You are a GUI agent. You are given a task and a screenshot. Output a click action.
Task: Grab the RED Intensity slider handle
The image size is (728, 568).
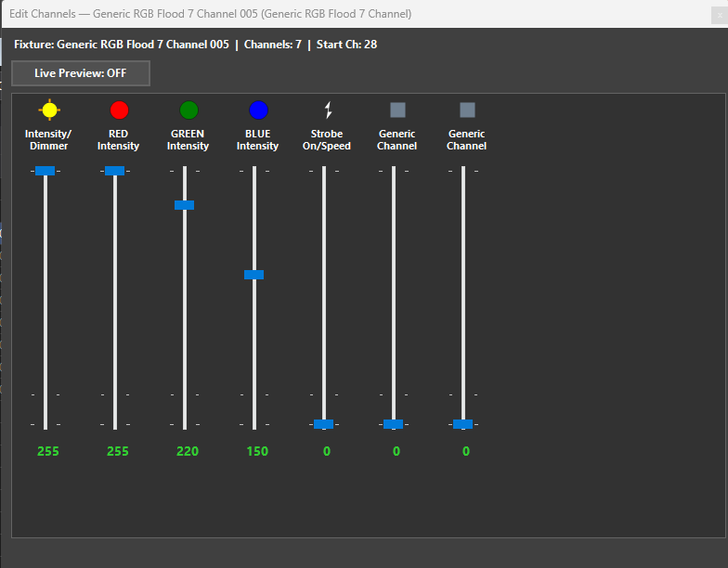point(114,171)
